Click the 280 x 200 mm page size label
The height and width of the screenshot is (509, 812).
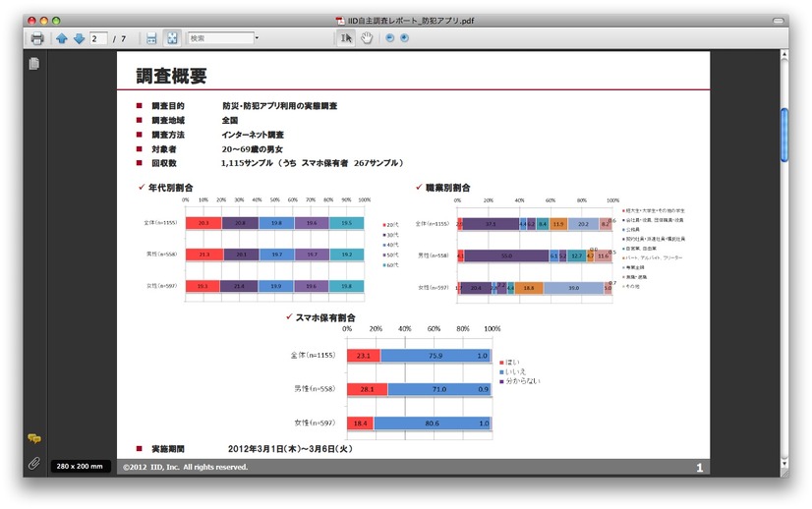pyautogui.click(x=80, y=466)
